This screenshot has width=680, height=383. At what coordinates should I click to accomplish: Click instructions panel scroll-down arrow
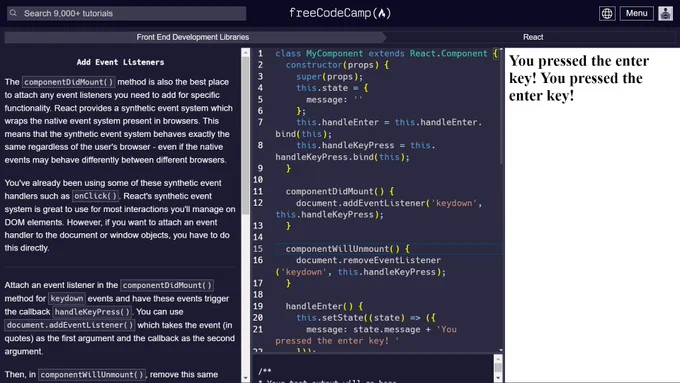pos(245,378)
